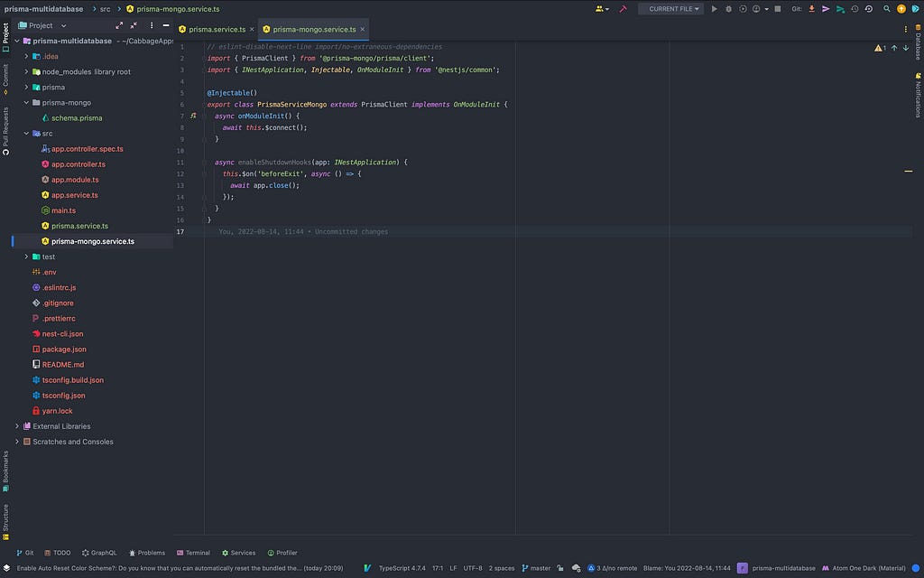Click the Debug bug icon

click(x=728, y=9)
